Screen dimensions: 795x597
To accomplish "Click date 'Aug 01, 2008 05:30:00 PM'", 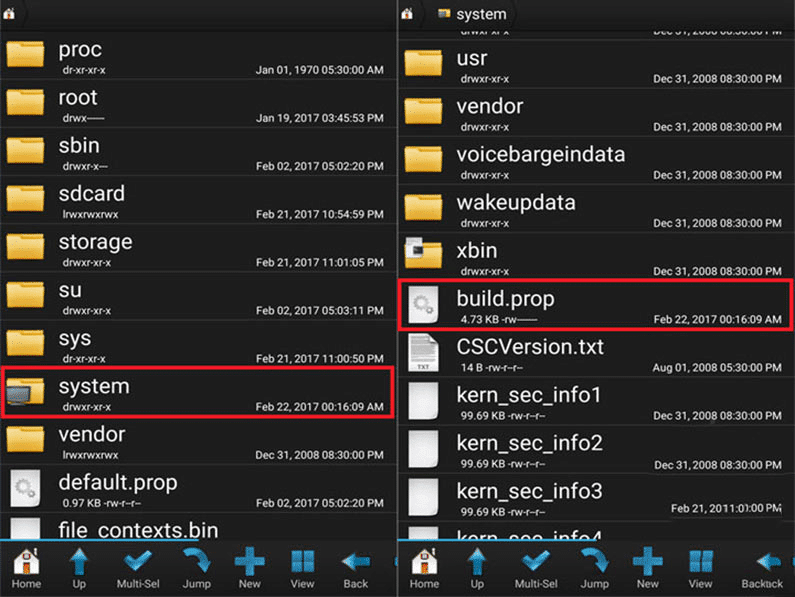I will point(717,368).
